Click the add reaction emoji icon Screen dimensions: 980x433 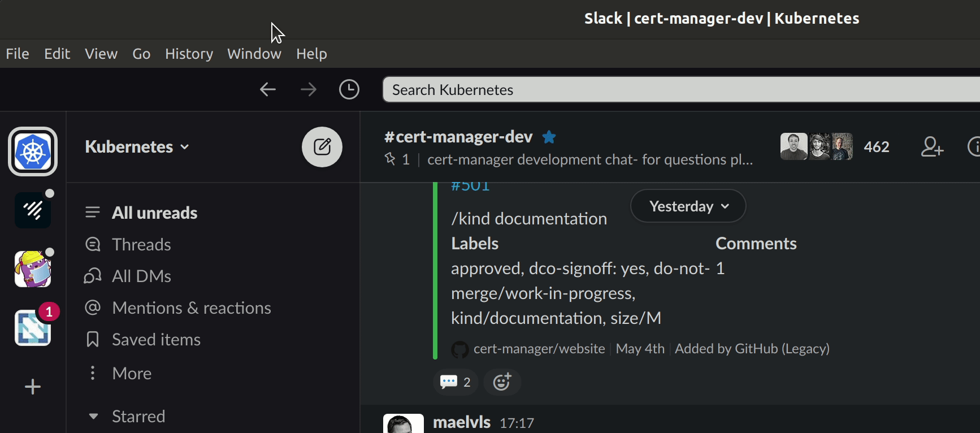[x=502, y=382]
